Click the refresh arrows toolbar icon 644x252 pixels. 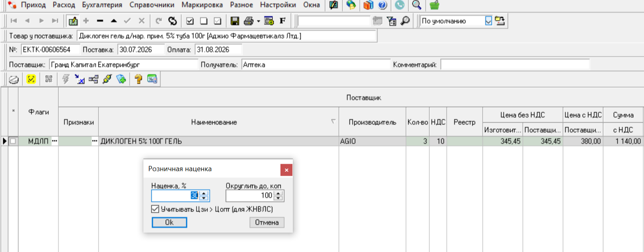173,21
